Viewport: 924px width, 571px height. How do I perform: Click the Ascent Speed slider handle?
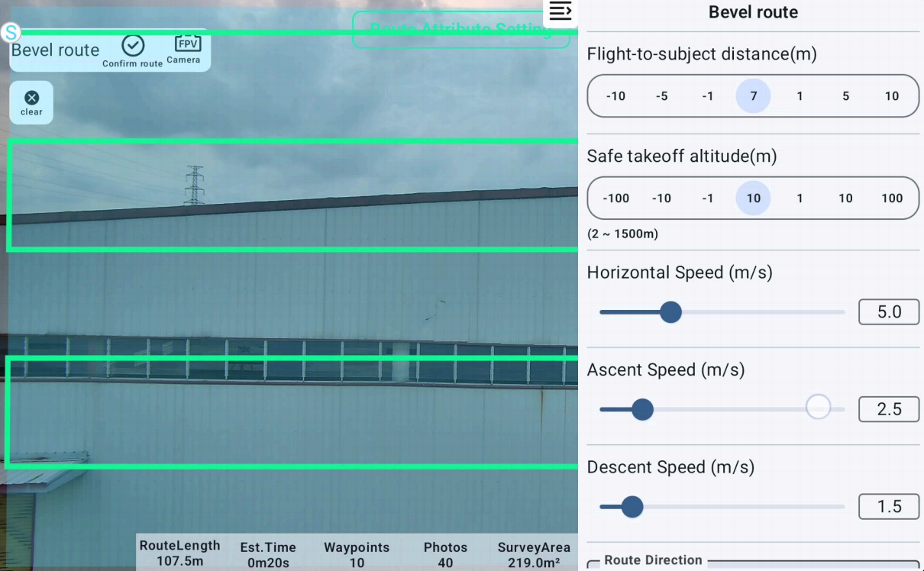point(642,410)
